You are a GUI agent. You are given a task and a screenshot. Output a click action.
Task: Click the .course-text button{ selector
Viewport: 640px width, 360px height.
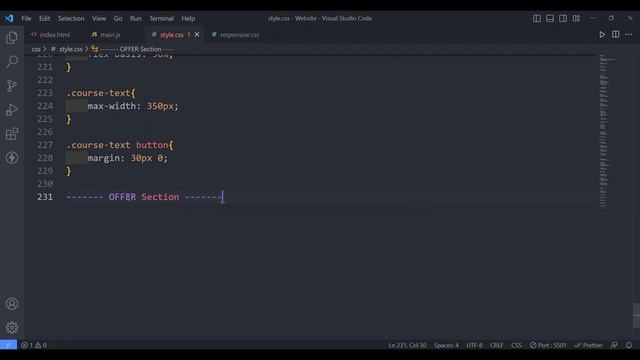(120, 145)
